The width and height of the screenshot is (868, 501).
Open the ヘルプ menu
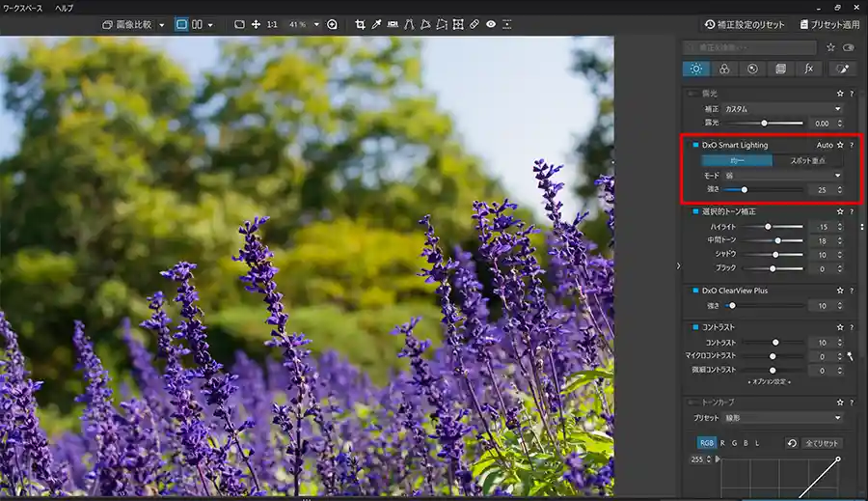pos(65,7)
